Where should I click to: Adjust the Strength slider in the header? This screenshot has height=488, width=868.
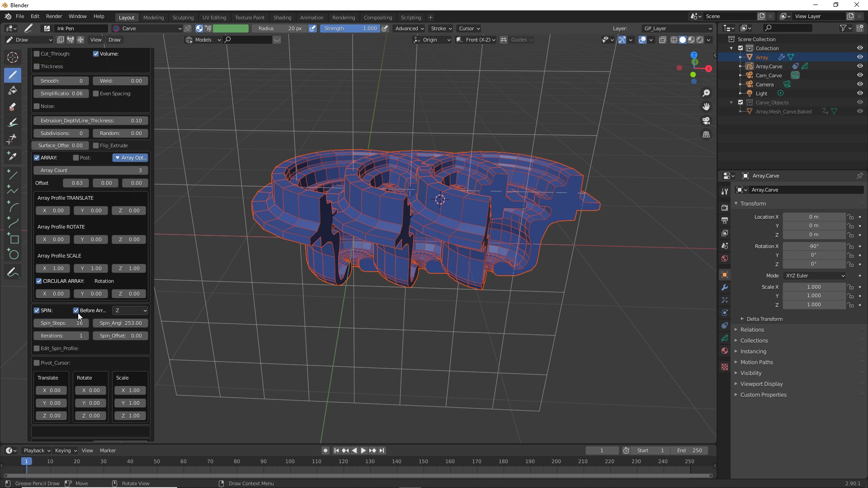pos(350,28)
